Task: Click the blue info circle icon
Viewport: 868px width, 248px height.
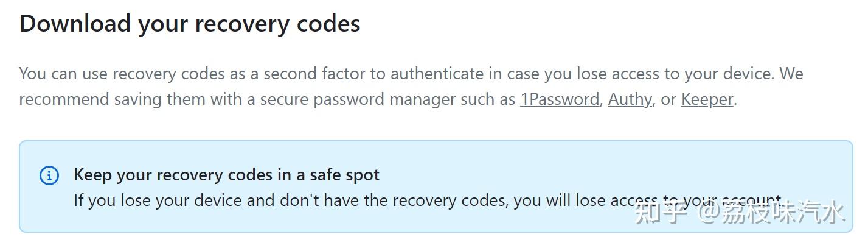Action: tap(49, 175)
